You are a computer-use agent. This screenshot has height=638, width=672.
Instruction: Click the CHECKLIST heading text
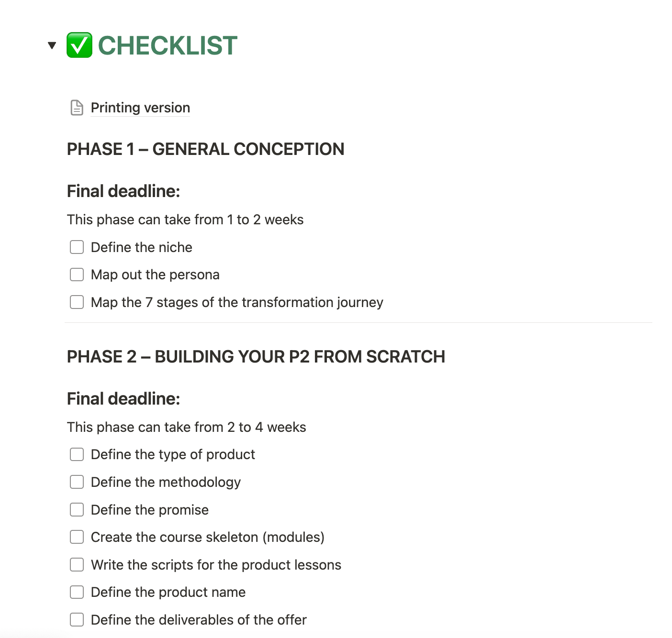coord(168,45)
